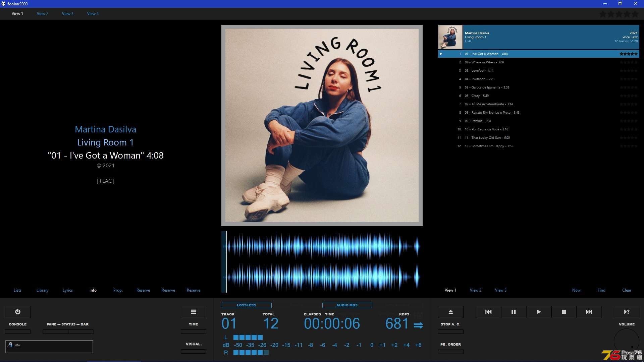Select track 09 - Perfidia - 3:31
The height and width of the screenshot is (362, 644).
[539, 121]
